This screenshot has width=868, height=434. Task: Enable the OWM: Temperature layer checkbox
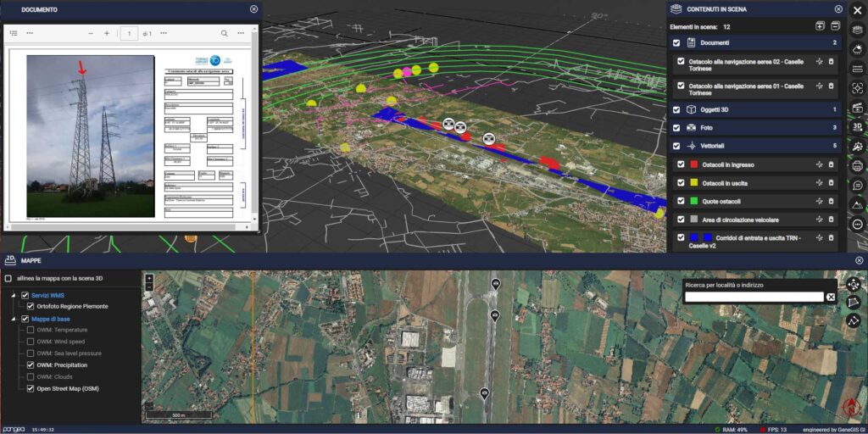coord(31,330)
